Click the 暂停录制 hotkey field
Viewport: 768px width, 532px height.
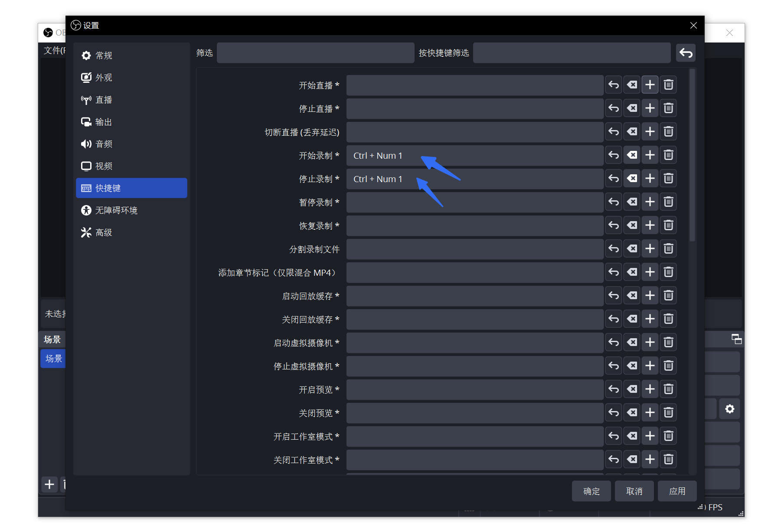475,202
